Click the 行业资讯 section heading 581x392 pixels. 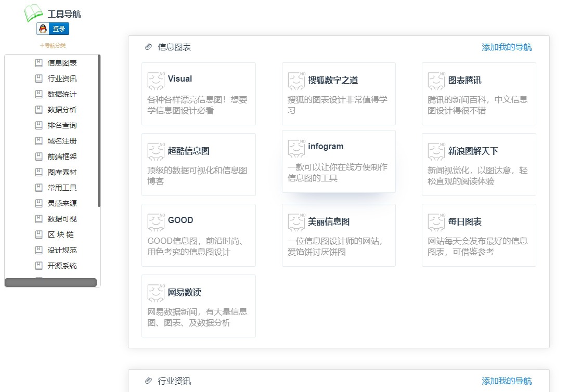pos(174,381)
